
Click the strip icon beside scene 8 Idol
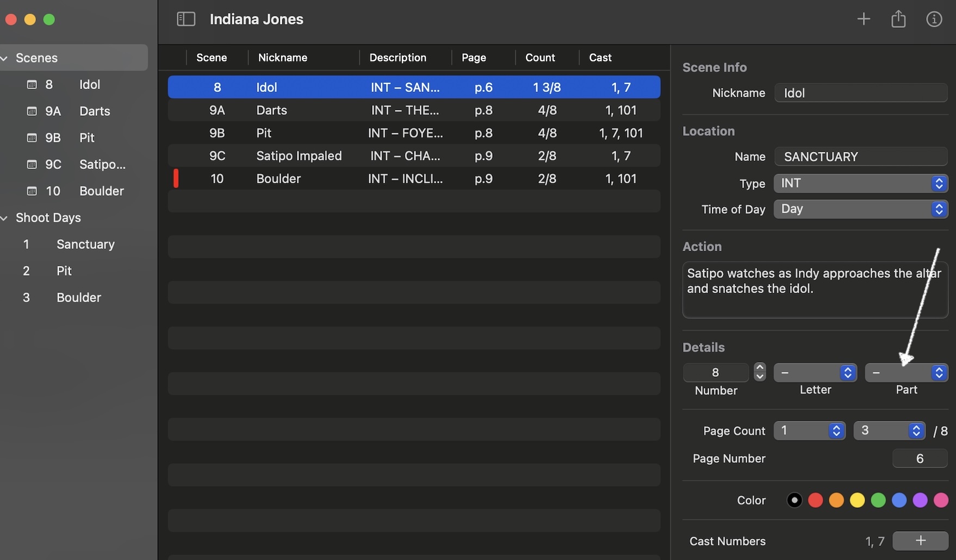[32, 85]
